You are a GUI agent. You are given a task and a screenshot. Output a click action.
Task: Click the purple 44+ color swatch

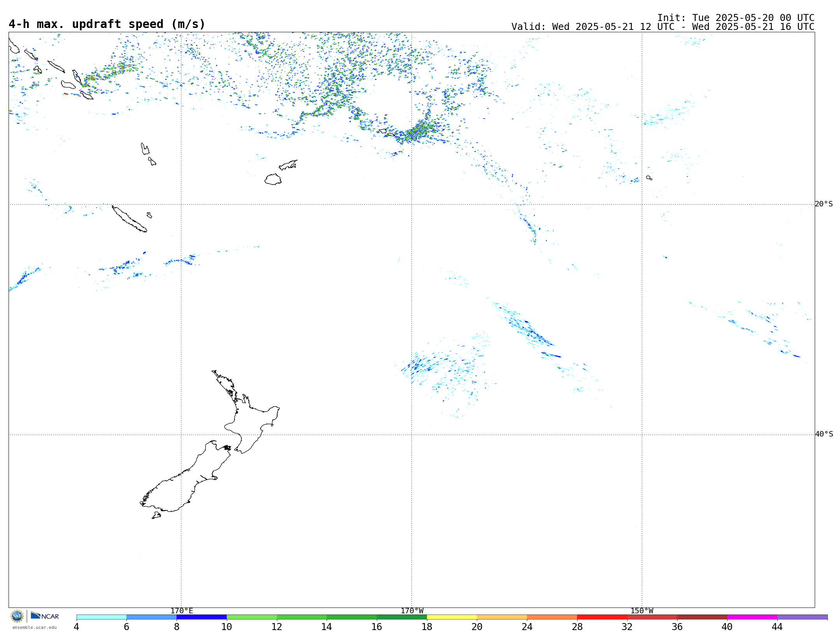802,617
